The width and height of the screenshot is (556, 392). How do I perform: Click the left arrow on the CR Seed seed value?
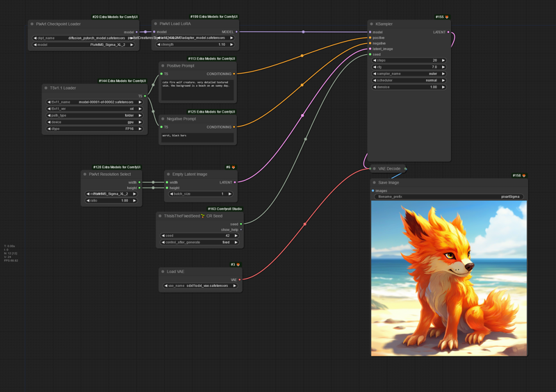click(163, 236)
